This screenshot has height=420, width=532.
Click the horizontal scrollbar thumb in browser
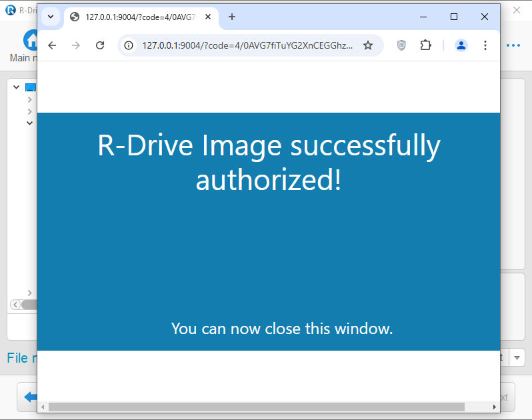click(x=257, y=407)
